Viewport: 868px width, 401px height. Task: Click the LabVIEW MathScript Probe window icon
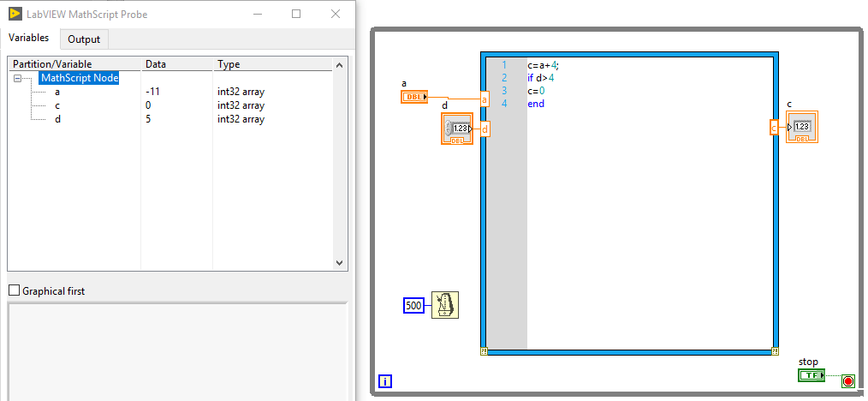(x=15, y=14)
